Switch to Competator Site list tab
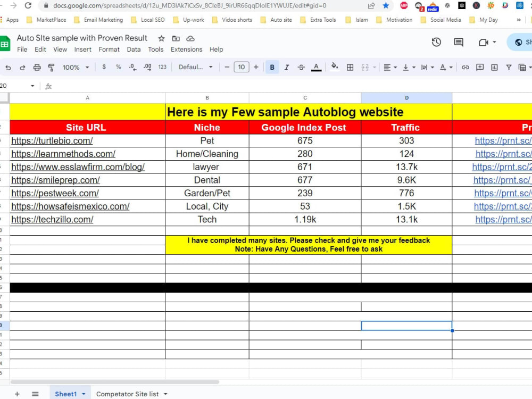This screenshot has height=399, width=532. 127,394
